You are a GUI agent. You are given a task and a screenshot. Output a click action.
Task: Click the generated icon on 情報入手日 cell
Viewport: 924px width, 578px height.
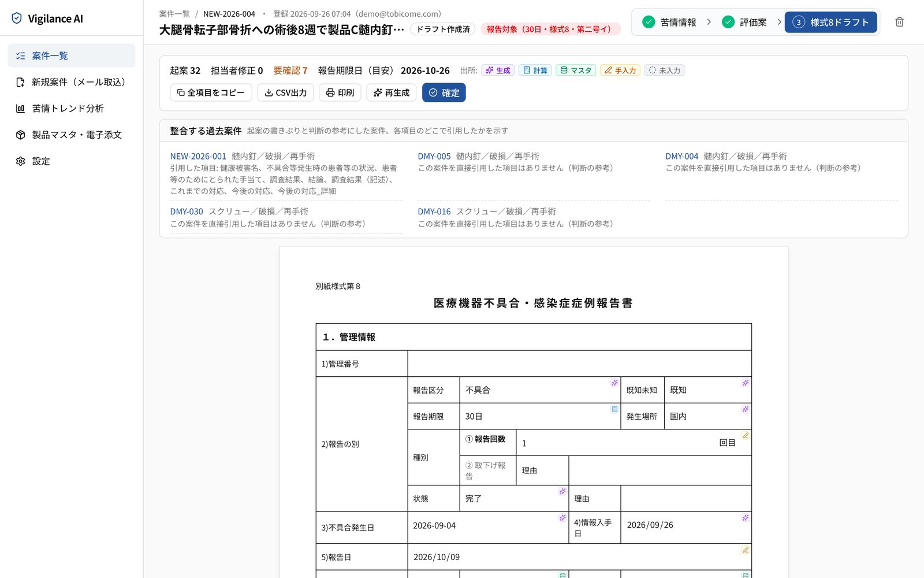(746, 518)
